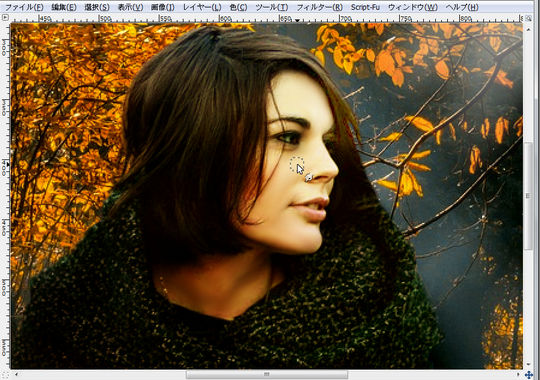540x380 pixels.
Task: Toggle Quick Mask button at bottom left
Action: click(5, 374)
